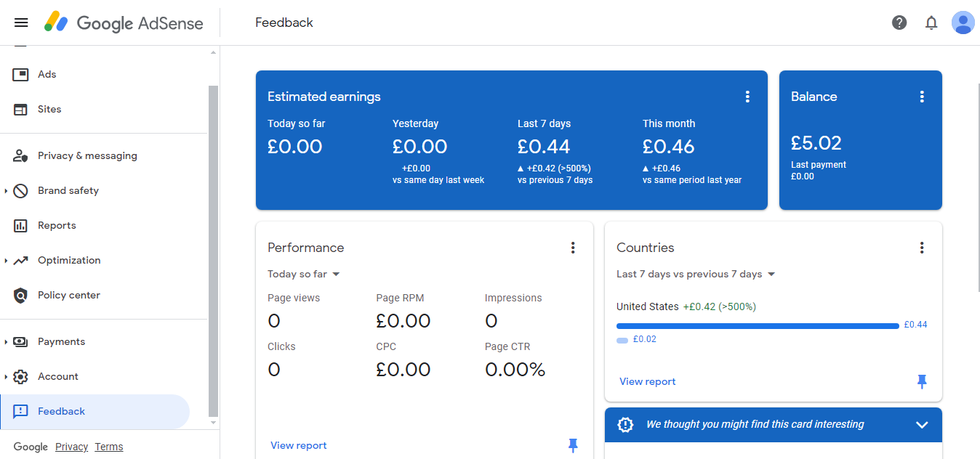Open the user account avatar
This screenshot has width=980, height=459.
point(963,23)
